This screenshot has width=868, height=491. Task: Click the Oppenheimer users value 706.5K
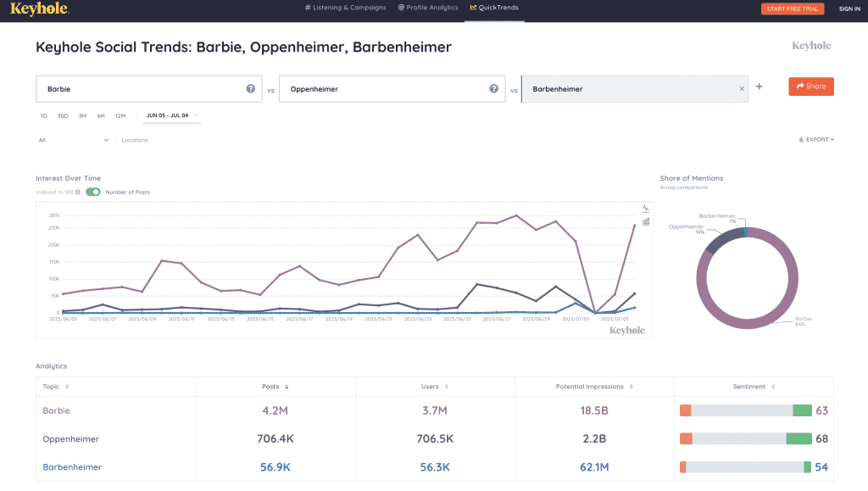point(435,439)
